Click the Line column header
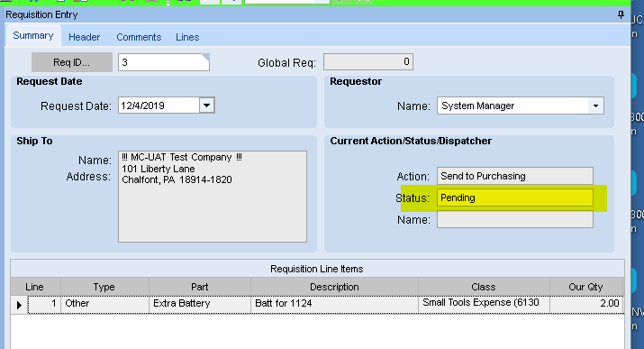 pos(34,287)
